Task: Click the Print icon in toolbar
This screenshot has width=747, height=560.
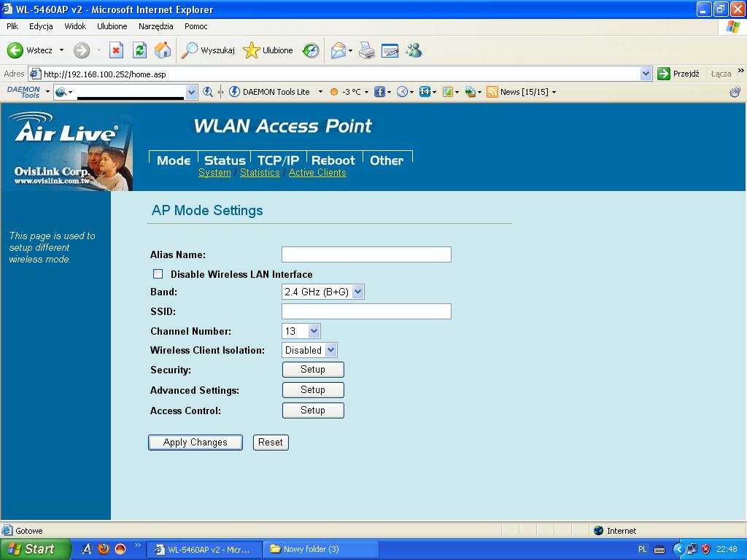Action: click(x=367, y=50)
